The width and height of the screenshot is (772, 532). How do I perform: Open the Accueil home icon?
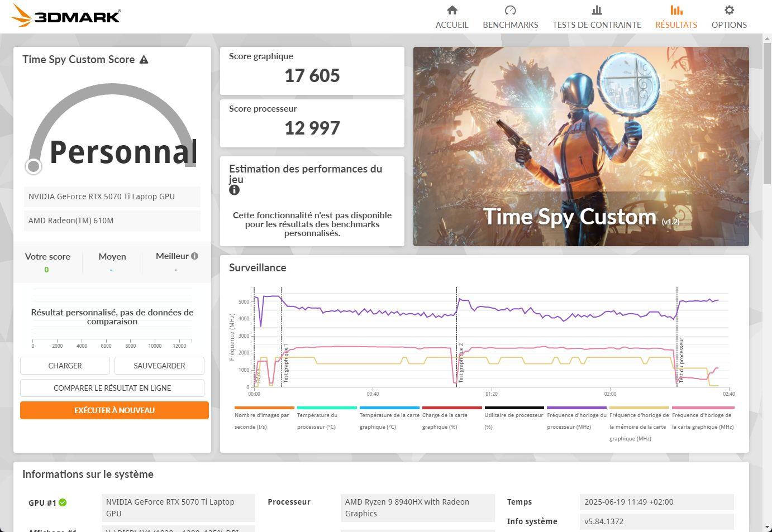452,10
